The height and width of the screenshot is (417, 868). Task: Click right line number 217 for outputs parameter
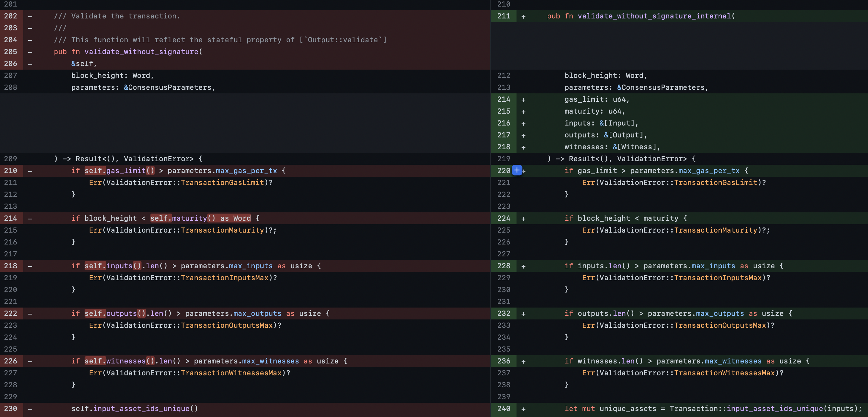pos(504,135)
